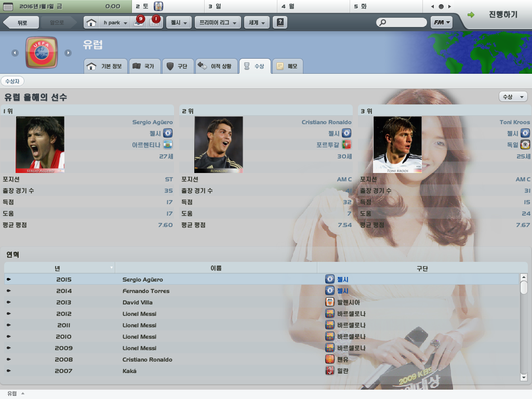Open the FM menu dropdown
Viewport: 532px width, 399px height.
click(x=442, y=22)
